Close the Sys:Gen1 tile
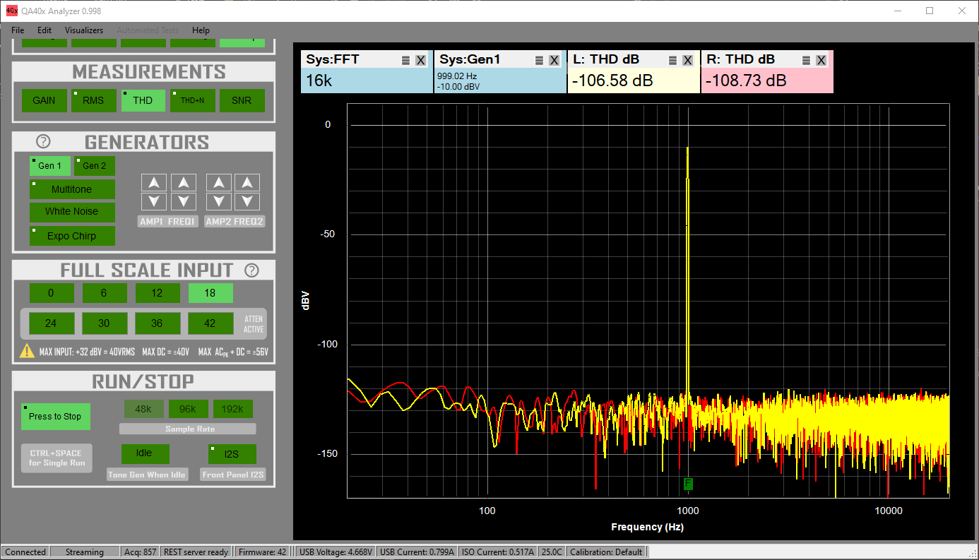 (554, 61)
